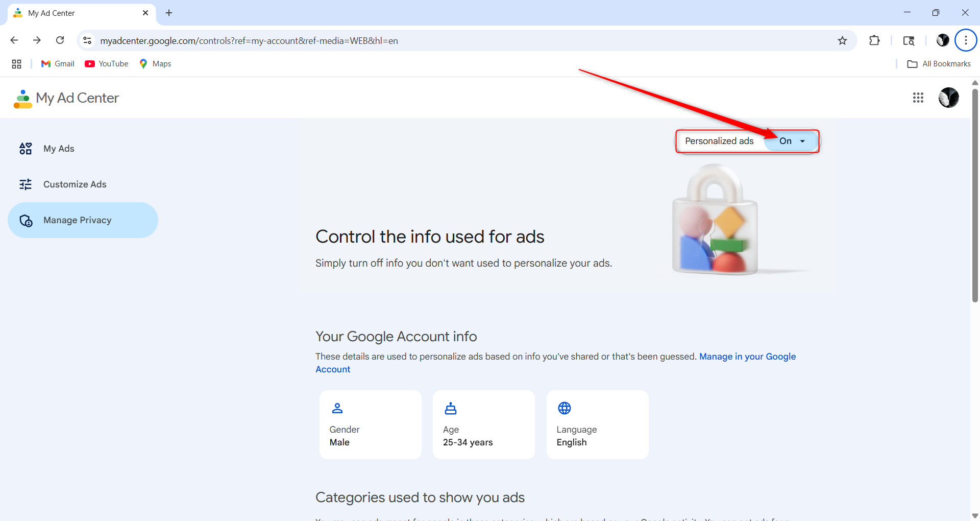Screen dimensions: 980x521
Task: Open the browser extensions menu
Action: 874,40
